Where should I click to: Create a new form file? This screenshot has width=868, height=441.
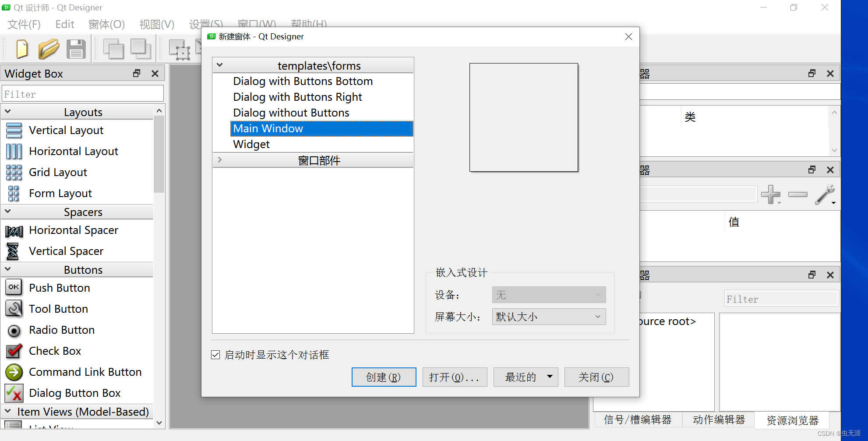[21, 49]
